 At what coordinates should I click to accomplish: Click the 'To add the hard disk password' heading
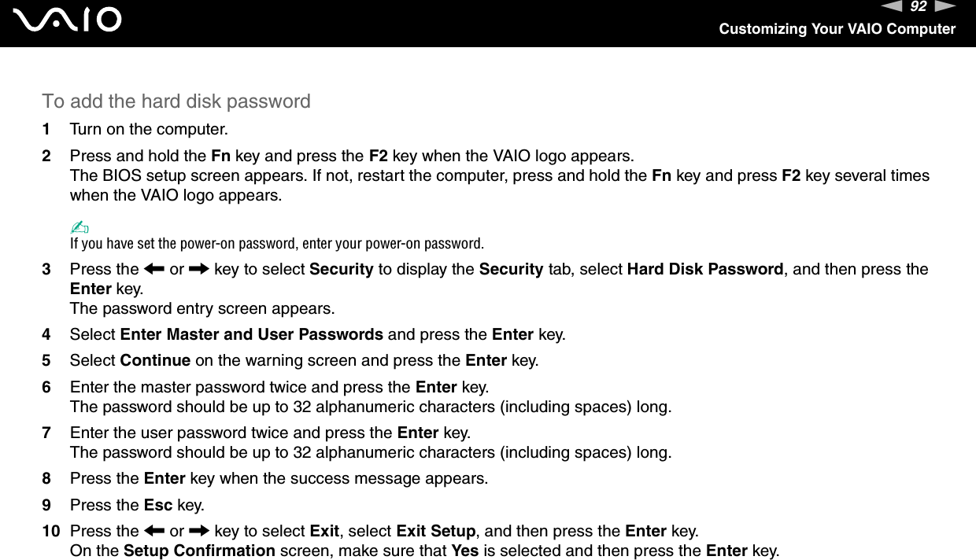176,101
